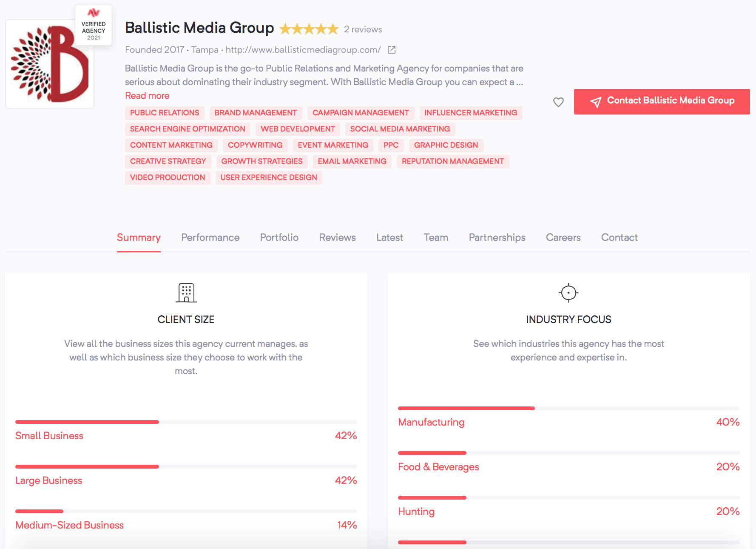Select the Email Marketing tag
This screenshot has height=549, width=756.
coord(352,161)
